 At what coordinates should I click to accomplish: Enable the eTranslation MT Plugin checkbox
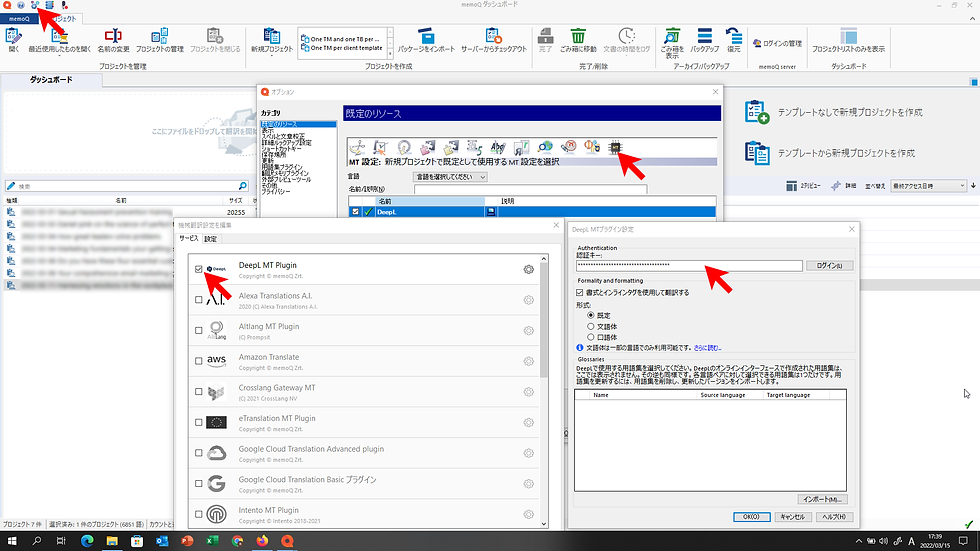(199, 422)
